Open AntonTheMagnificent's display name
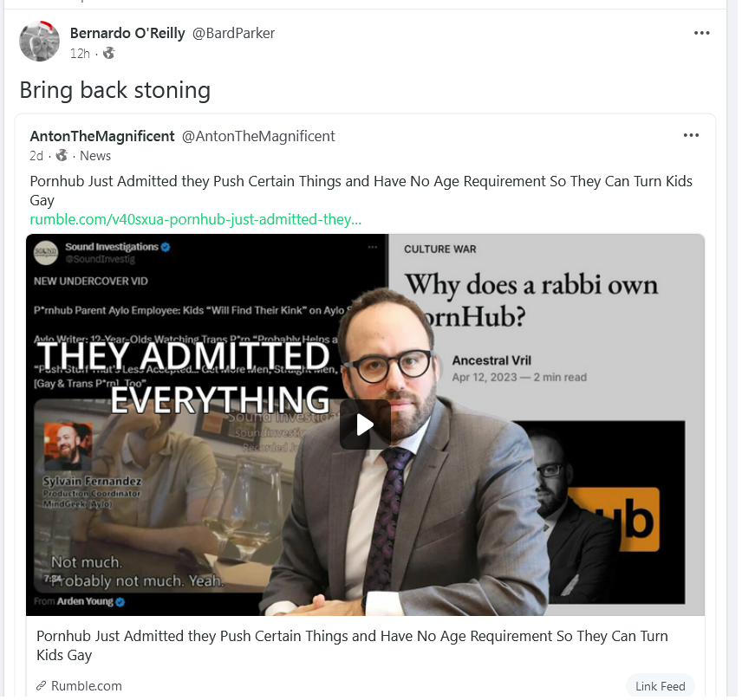742x700 pixels. tap(102, 137)
